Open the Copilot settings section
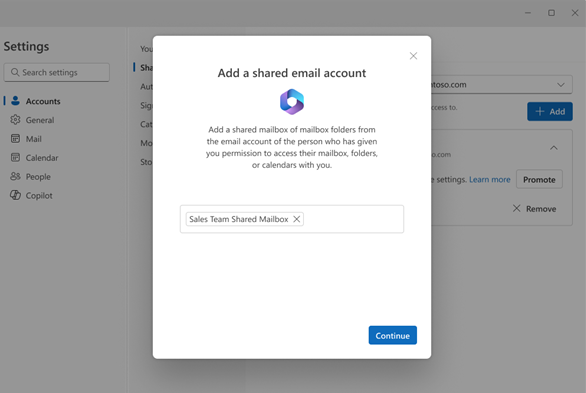The height and width of the screenshot is (393, 586). click(x=39, y=195)
